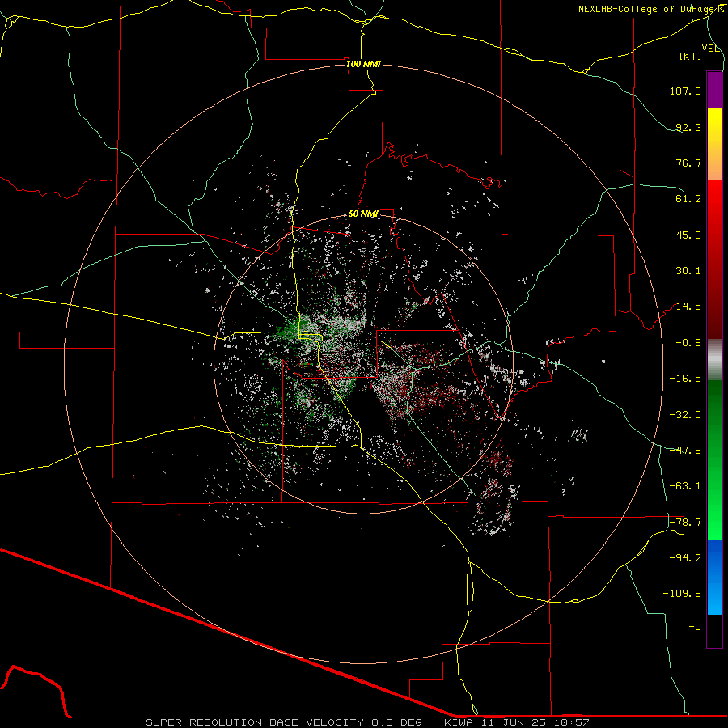Click the -32.0 velocity scale value
The height and width of the screenshot is (728, 728).
pos(685,415)
